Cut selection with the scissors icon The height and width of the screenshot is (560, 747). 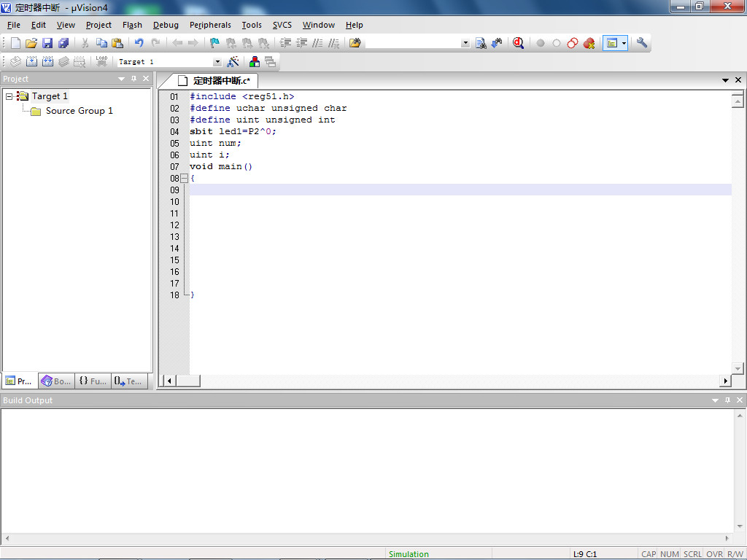pyautogui.click(x=85, y=43)
